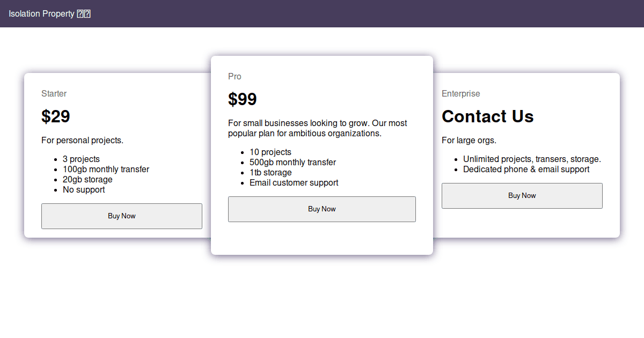Click the '100gb monthly transfer' list item
Viewport: 644px width, 338px height.
point(106,170)
